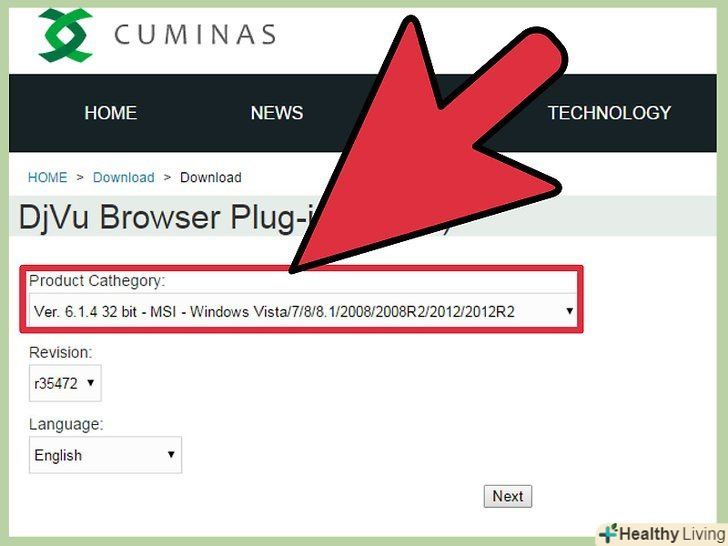728x546 pixels.
Task: Click the CUMINAS wordmark text
Action: (x=195, y=35)
